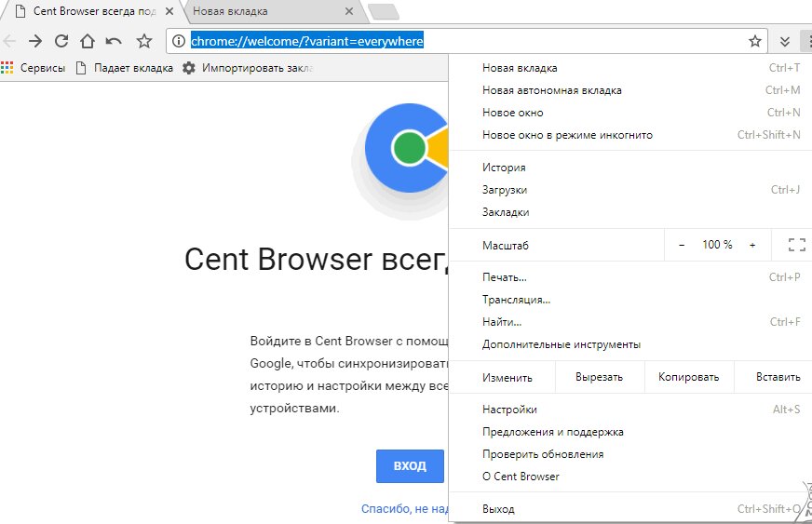Viewport: 812px width, 524px height.
Task: Open Настройки from the menu
Action: pyautogui.click(x=509, y=410)
